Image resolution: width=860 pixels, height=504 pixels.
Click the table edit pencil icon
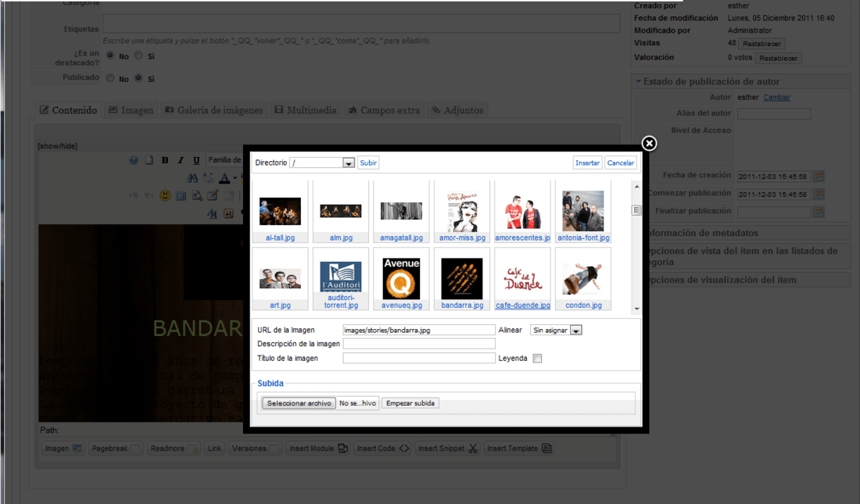[x=213, y=196]
